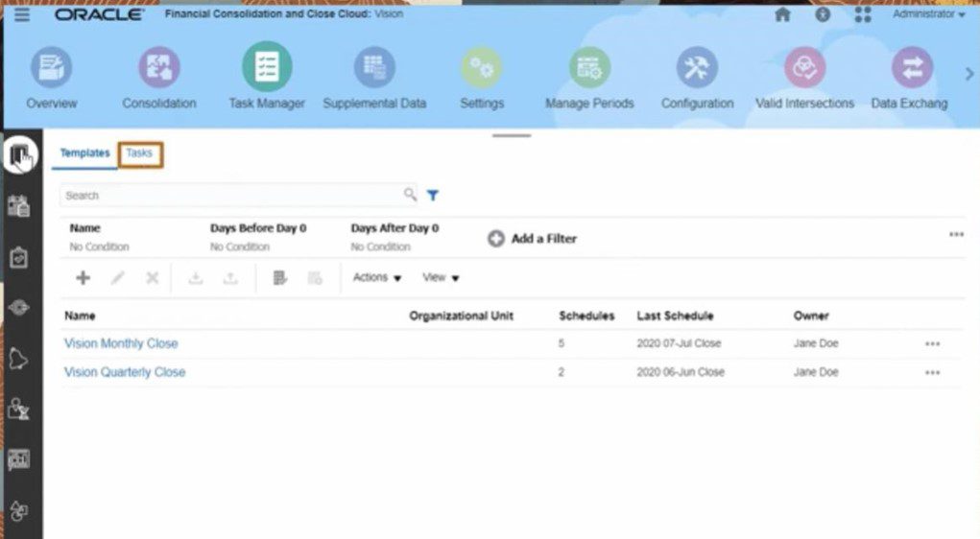
Task: Open the accessibility settings icon
Action: coord(823,13)
